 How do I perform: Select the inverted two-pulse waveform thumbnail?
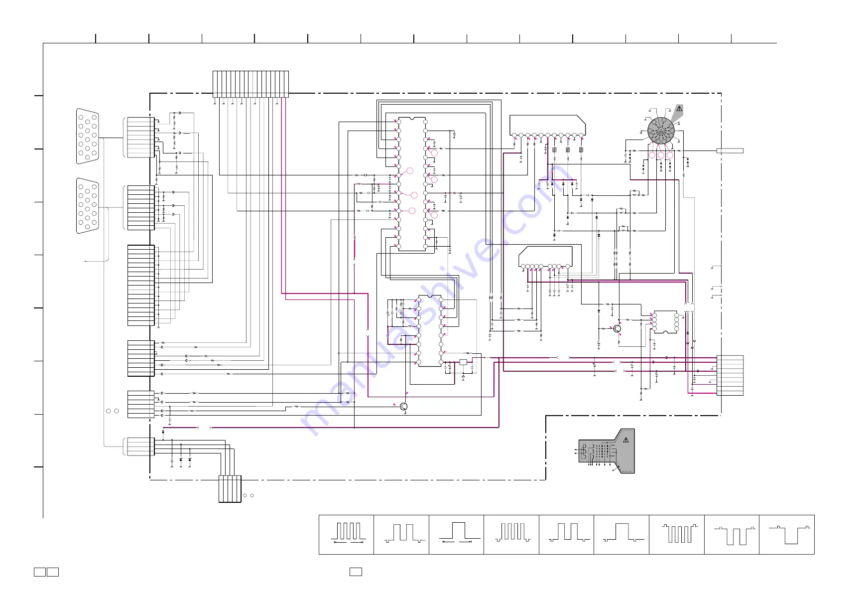732,534
